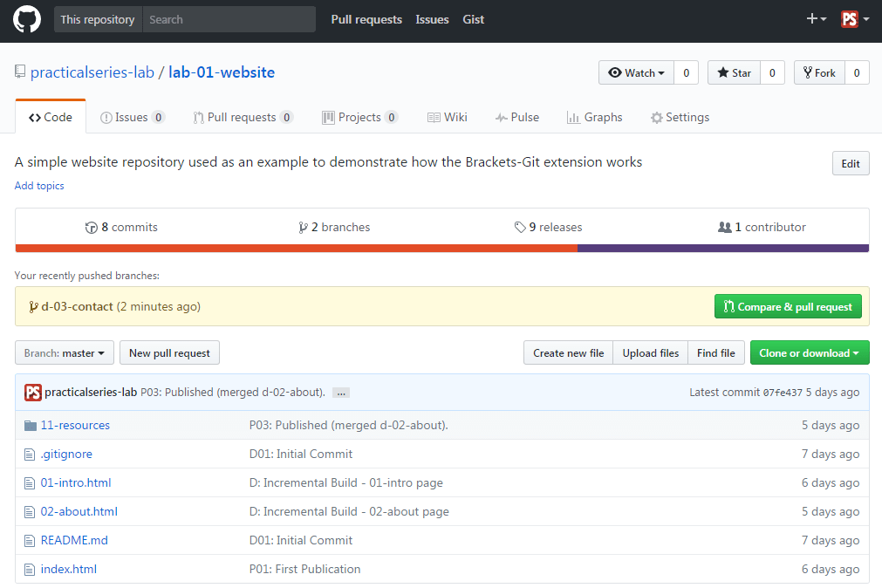Viewport: 882px width, 588px height.
Task: Open latest commit hash 07fe437
Action: click(x=783, y=393)
